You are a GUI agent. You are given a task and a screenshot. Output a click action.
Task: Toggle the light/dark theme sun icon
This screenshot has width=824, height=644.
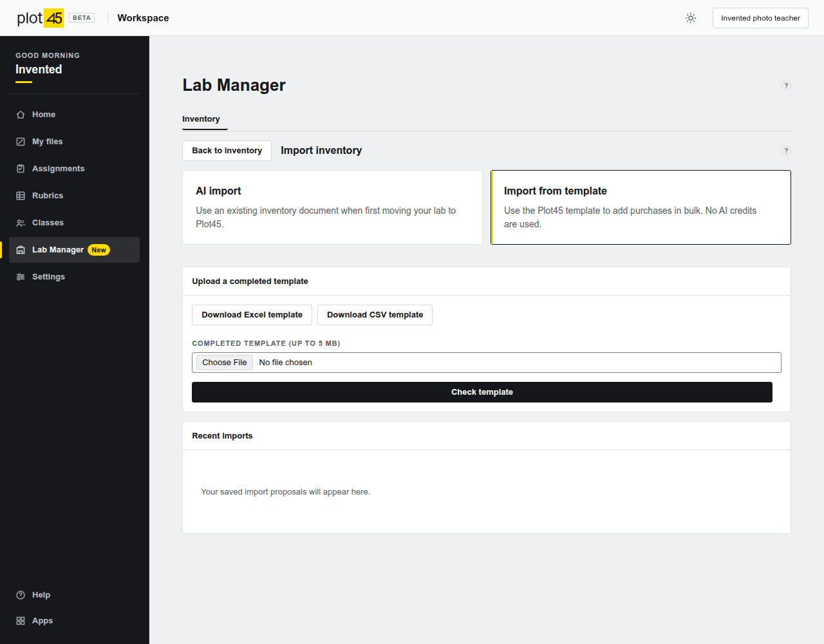(x=691, y=18)
